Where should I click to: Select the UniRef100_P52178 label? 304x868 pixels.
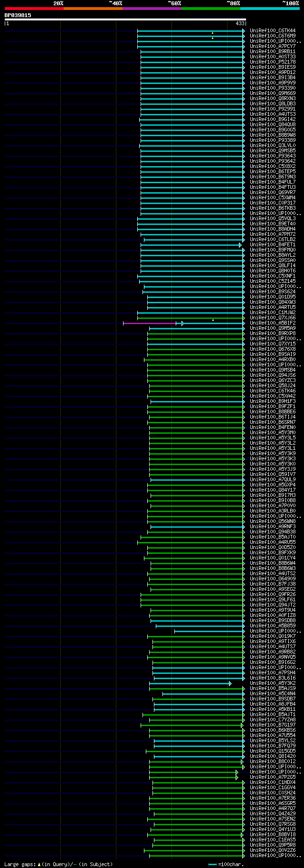point(273,62)
